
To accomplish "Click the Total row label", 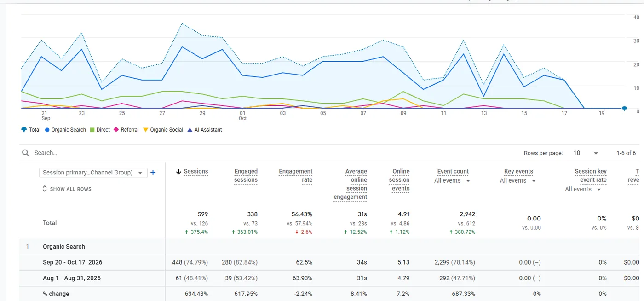I will tap(50, 223).
